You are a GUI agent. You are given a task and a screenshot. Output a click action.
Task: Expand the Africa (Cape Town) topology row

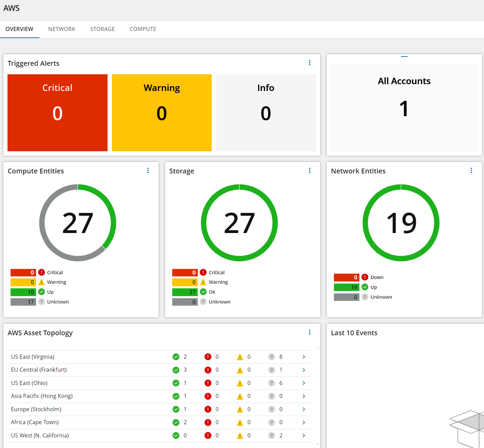[304, 422]
